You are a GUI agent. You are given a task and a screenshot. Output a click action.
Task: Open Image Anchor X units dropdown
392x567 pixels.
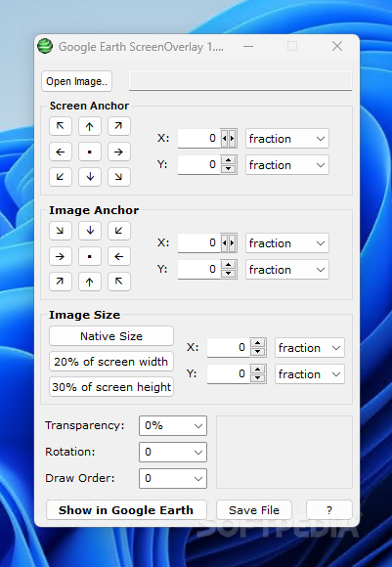click(287, 242)
